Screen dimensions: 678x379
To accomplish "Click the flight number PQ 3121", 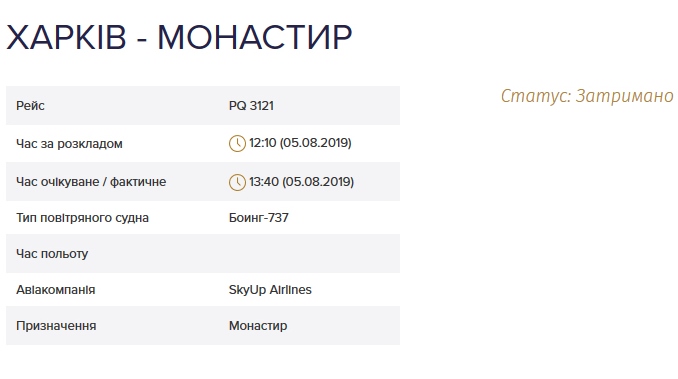I will (251, 106).
